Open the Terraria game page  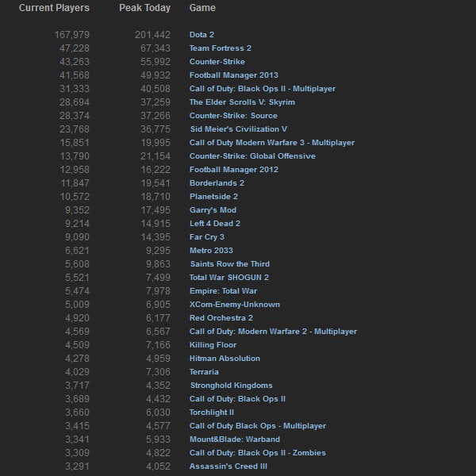click(x=204, y=372)
